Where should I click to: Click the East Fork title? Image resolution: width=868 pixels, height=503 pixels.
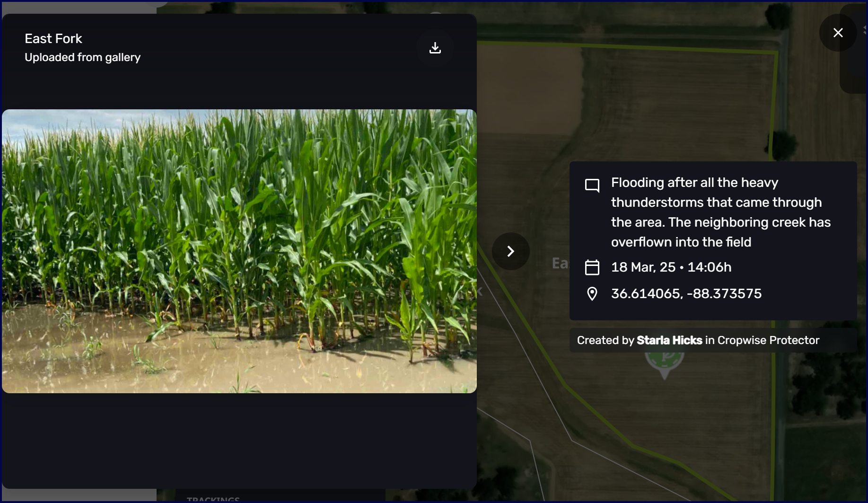53,39
